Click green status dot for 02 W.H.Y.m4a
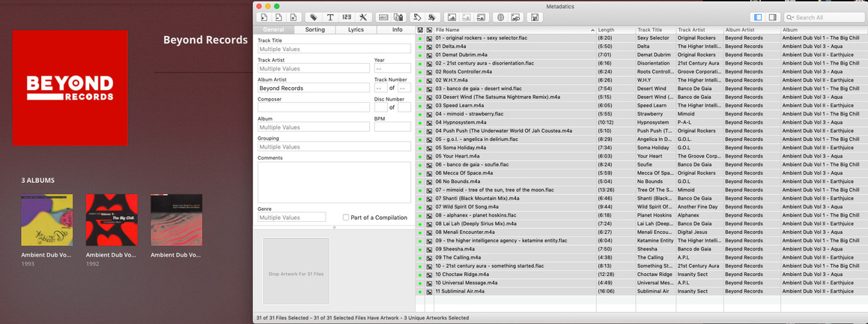Image resolution: width=868 pixels, height=324 pixels. coord(420,80)
